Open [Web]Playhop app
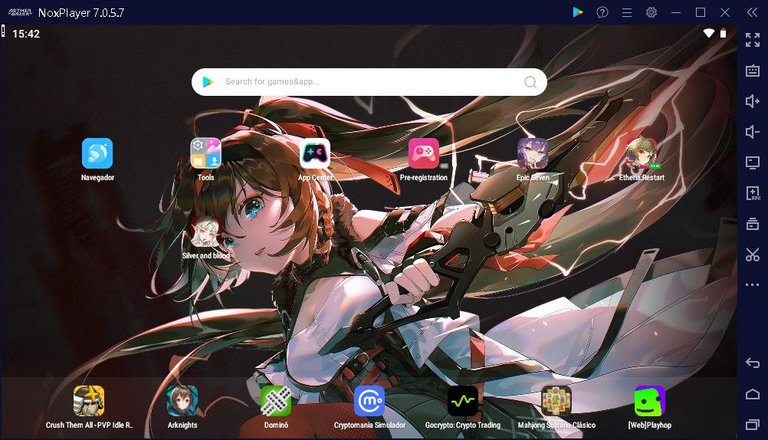Viewport: 768px width, 440px height. tap(649, 401)
